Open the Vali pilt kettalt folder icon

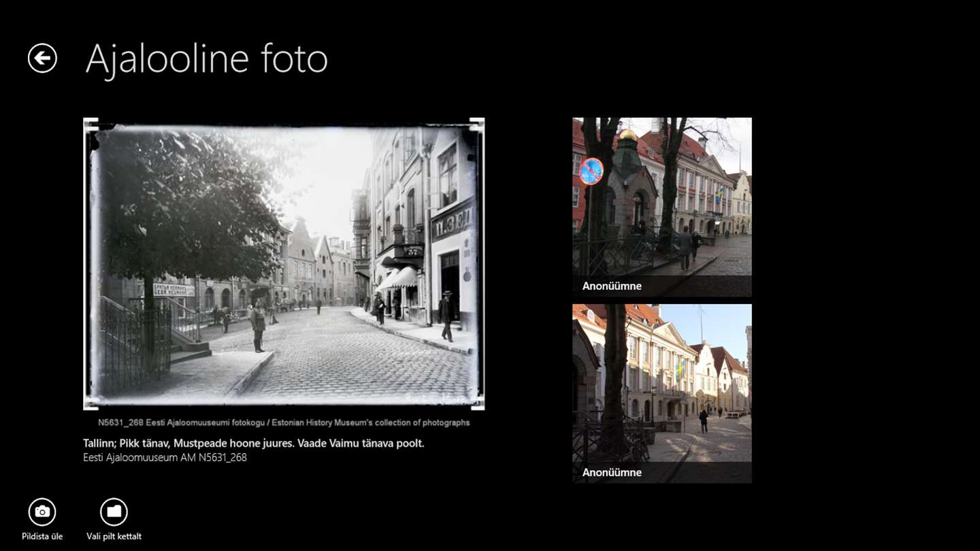[114, 512]
